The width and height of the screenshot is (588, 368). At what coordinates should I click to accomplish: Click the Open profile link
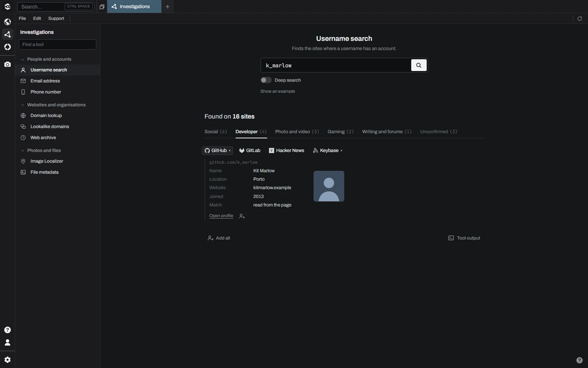tap(221, 216)
